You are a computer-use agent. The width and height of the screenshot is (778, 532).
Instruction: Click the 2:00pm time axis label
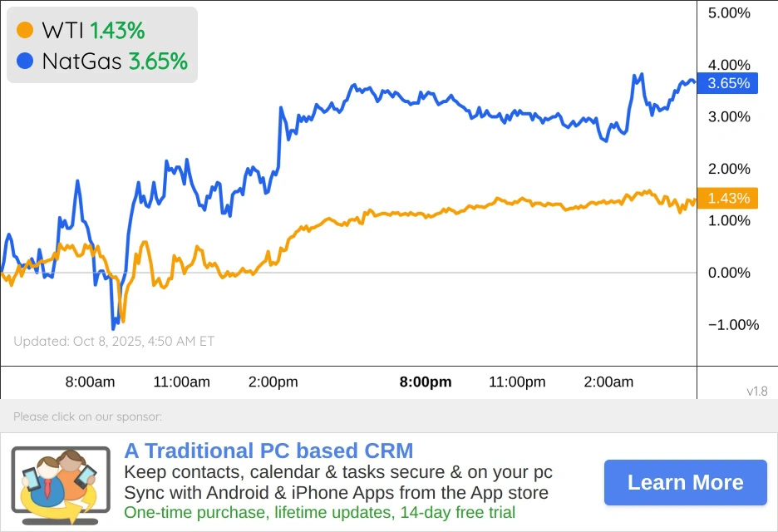coord(273,382)
